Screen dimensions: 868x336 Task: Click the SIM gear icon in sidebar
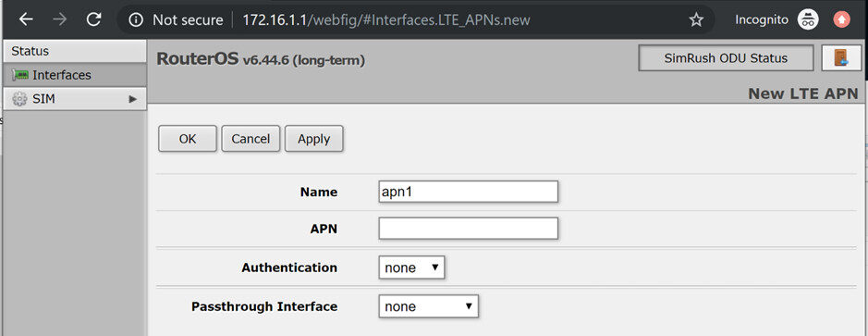19,99
